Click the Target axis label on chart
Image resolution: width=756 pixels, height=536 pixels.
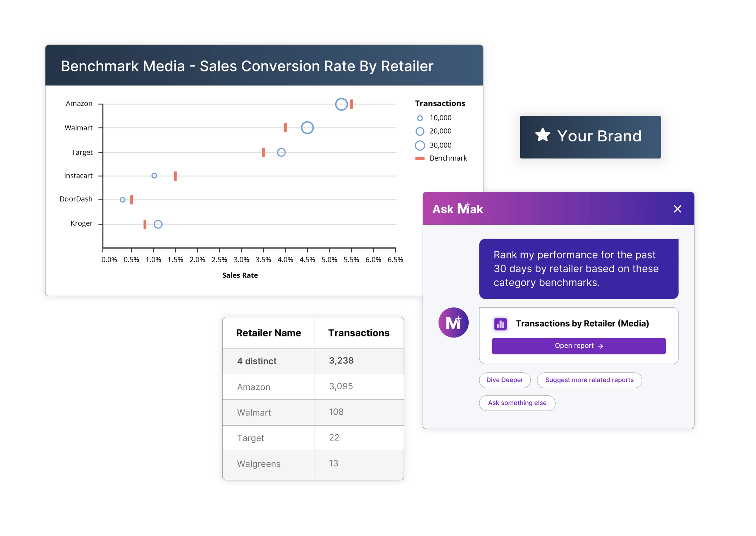tap(82, 152)
